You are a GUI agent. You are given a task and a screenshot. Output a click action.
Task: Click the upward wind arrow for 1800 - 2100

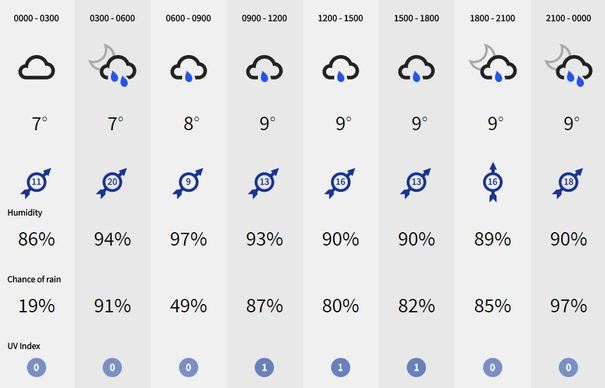(x=493, y=182)
